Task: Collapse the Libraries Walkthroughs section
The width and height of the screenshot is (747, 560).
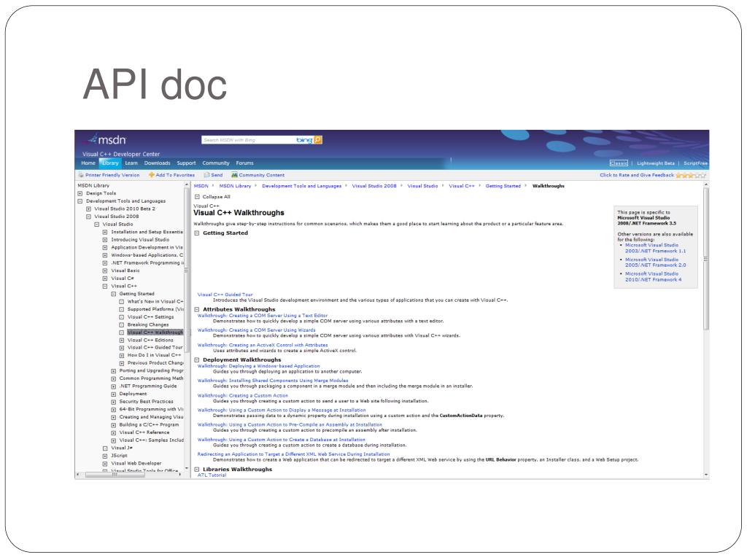Action: coord(197,470)
